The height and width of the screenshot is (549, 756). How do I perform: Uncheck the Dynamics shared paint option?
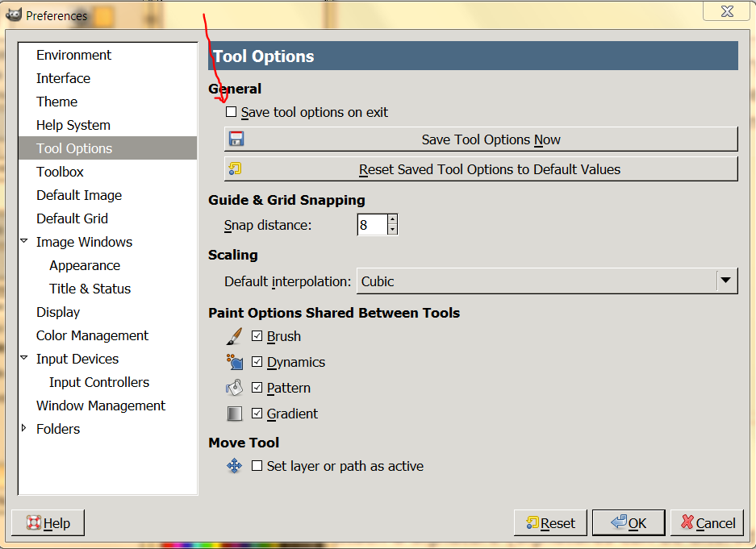[x=257, y=362]
